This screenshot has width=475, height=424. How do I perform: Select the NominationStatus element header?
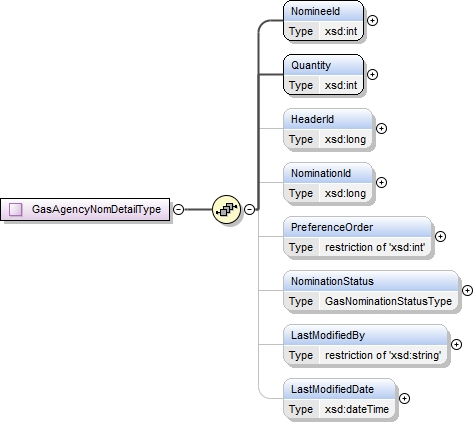click(371, 281)
